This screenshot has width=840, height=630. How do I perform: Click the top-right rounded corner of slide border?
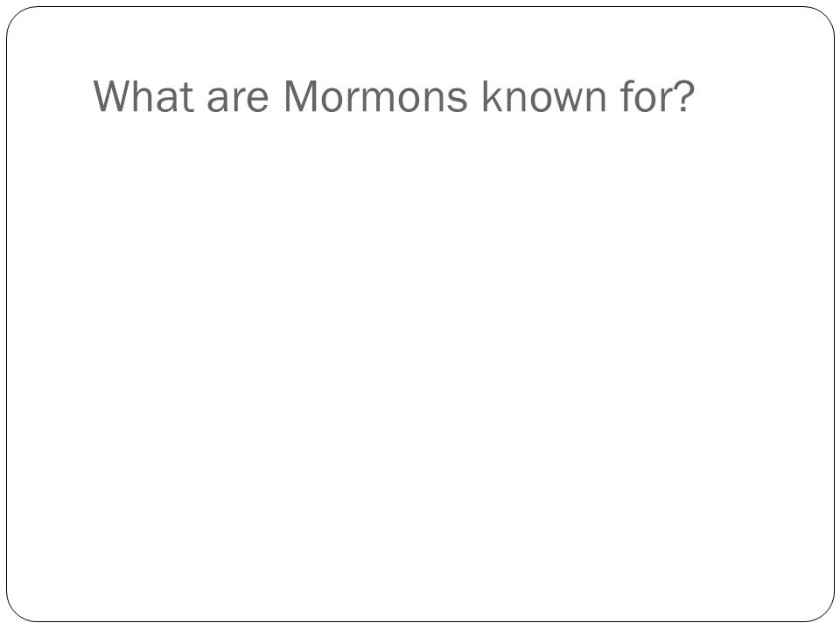(x=824, y=16)
